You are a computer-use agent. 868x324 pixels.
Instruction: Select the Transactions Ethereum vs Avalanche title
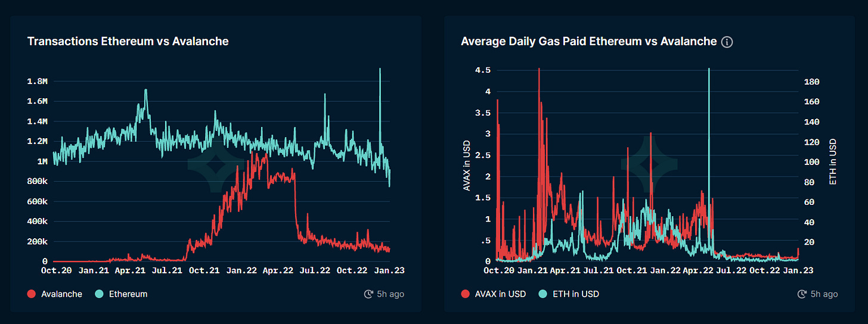128,42
